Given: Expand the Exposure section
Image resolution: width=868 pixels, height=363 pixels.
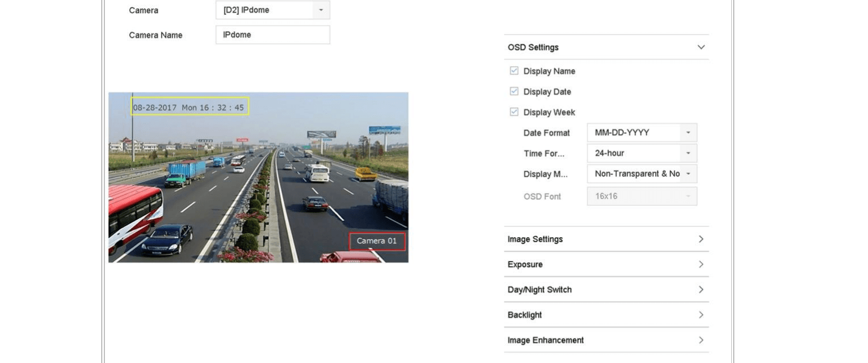Looking at the screenshot, I should coord(606,264).
